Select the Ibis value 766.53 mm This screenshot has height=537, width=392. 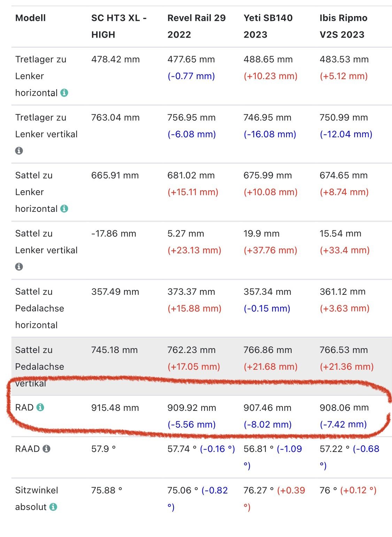[344, 350]
